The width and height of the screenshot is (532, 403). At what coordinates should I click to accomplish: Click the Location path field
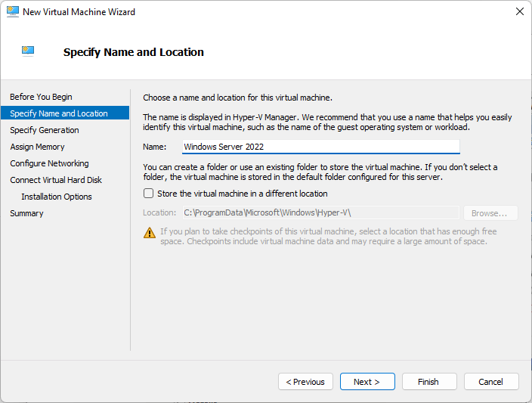pos(321,213)
